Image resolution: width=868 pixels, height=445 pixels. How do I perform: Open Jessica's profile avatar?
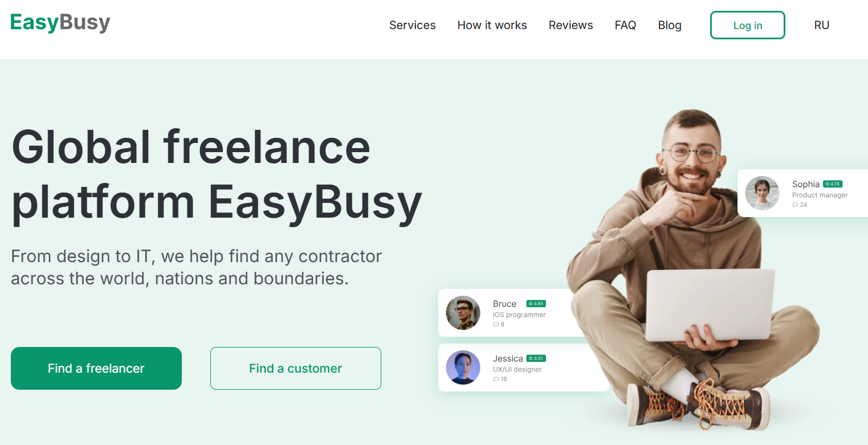463,368
